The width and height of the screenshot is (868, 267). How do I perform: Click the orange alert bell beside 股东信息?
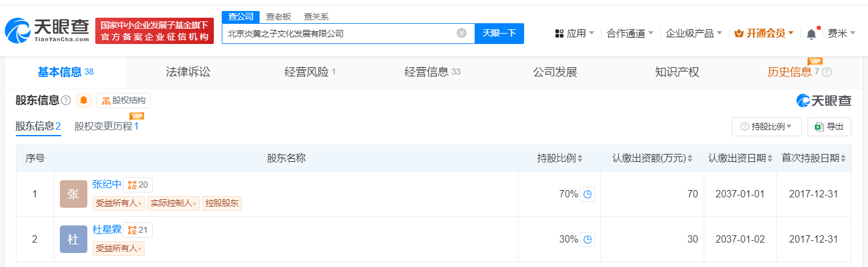(84, 101)
